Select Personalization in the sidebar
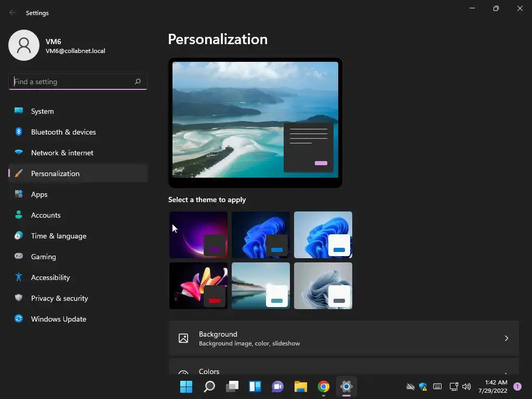The height and width of the screenshot is (399, 532). pyautogui.click(x=78, y=174)
